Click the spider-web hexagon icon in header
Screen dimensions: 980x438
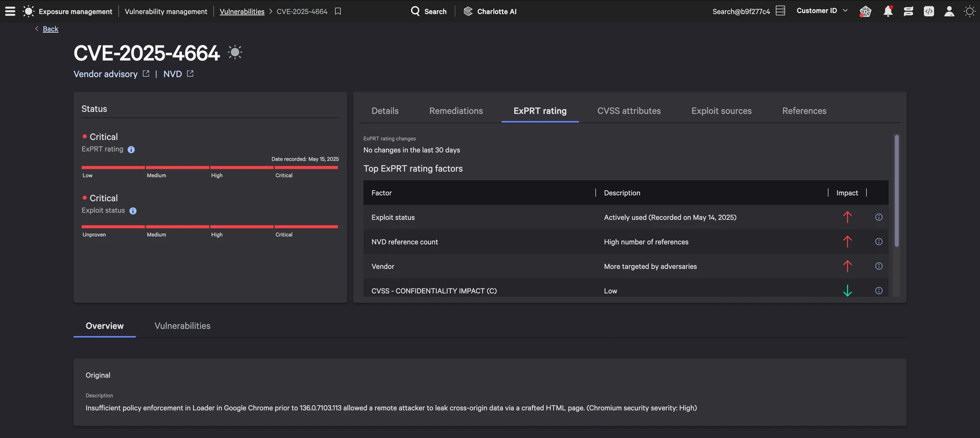pyautogui.click(x=865, y=11)
